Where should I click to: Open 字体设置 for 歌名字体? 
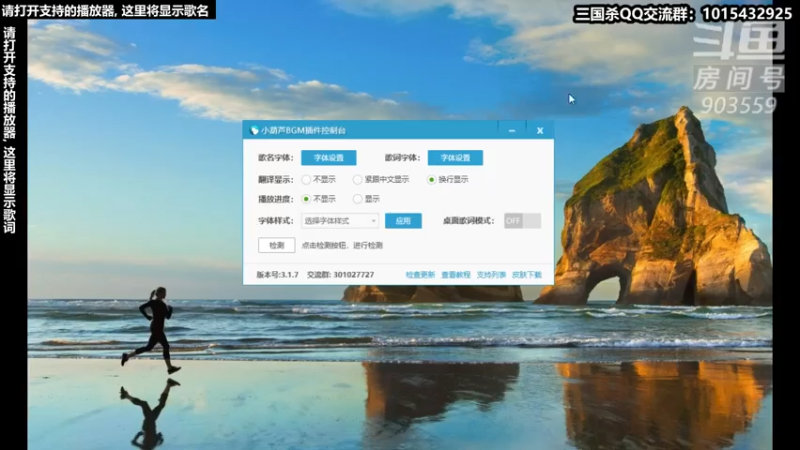click(329, 158)
